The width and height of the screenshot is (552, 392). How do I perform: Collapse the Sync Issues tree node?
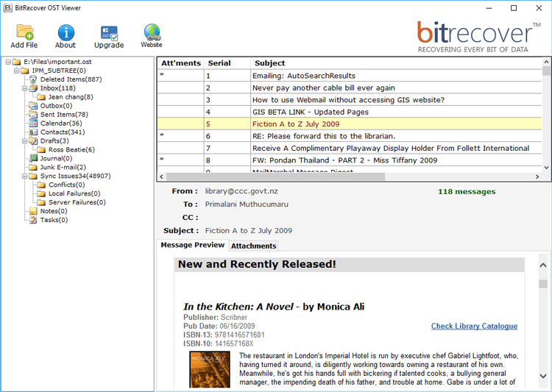click(24, 176)
